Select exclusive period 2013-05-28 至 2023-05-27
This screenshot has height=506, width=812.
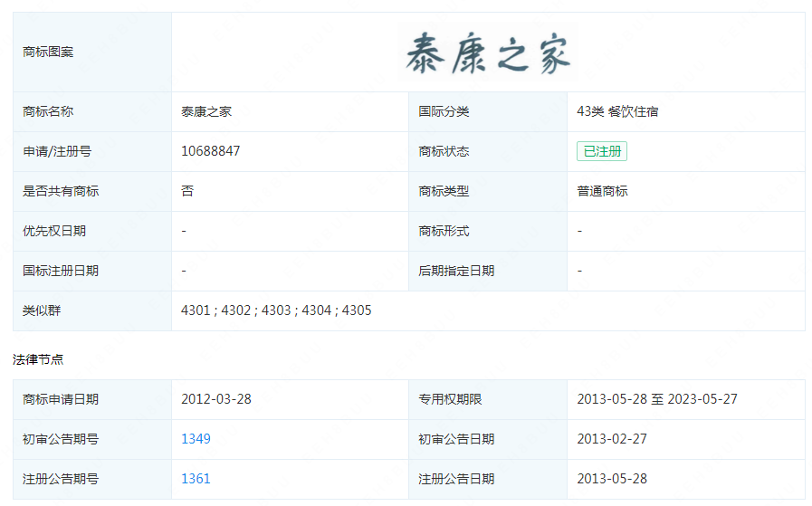657,399
